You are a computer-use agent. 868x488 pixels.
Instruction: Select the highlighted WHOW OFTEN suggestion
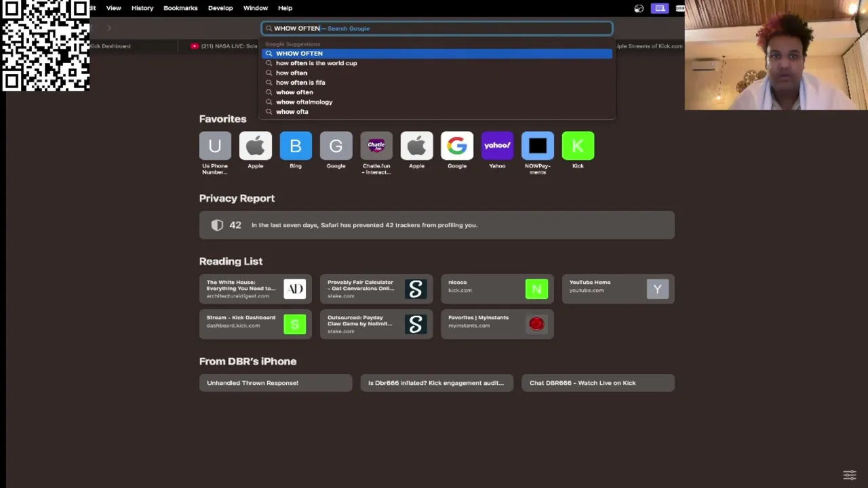click(437, 54)
